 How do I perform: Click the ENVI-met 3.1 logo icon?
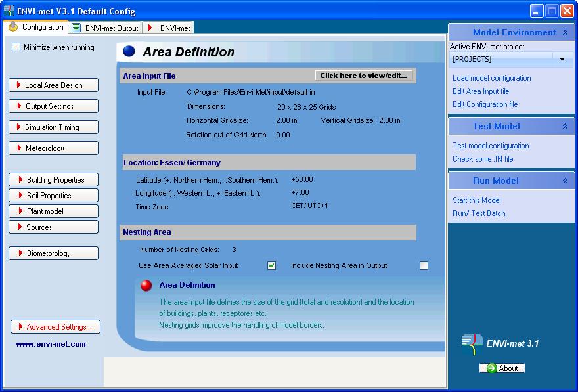[472, 343]
